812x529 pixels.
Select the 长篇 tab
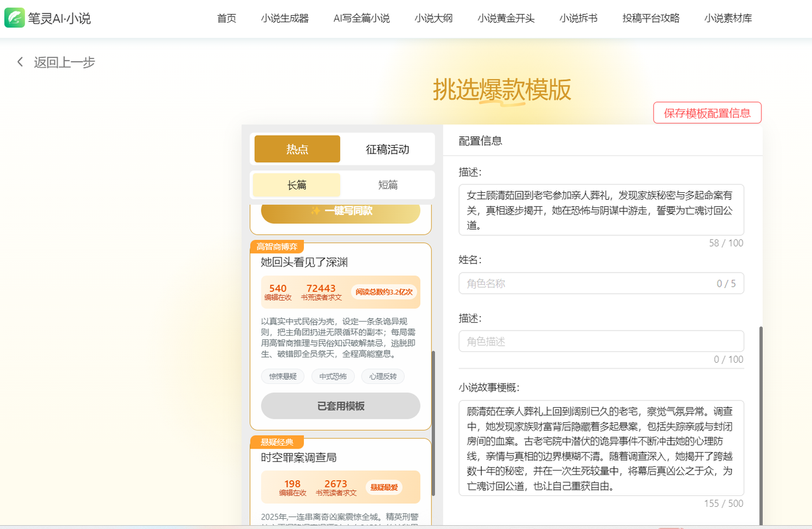point(297,185)
